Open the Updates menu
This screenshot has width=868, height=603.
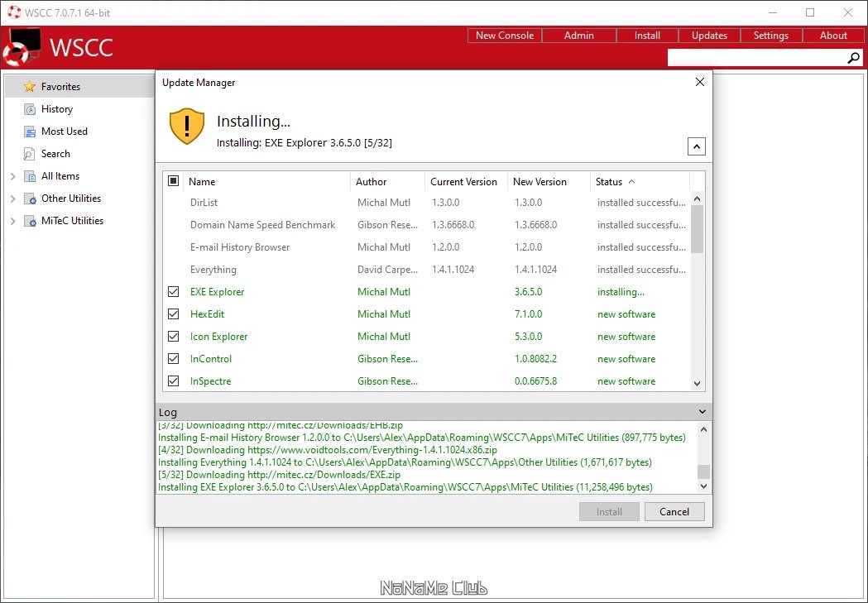point(709,36)
